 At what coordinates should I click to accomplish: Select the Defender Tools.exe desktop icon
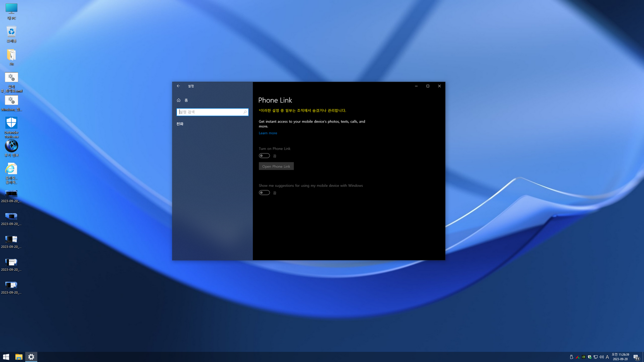point(11,128)
